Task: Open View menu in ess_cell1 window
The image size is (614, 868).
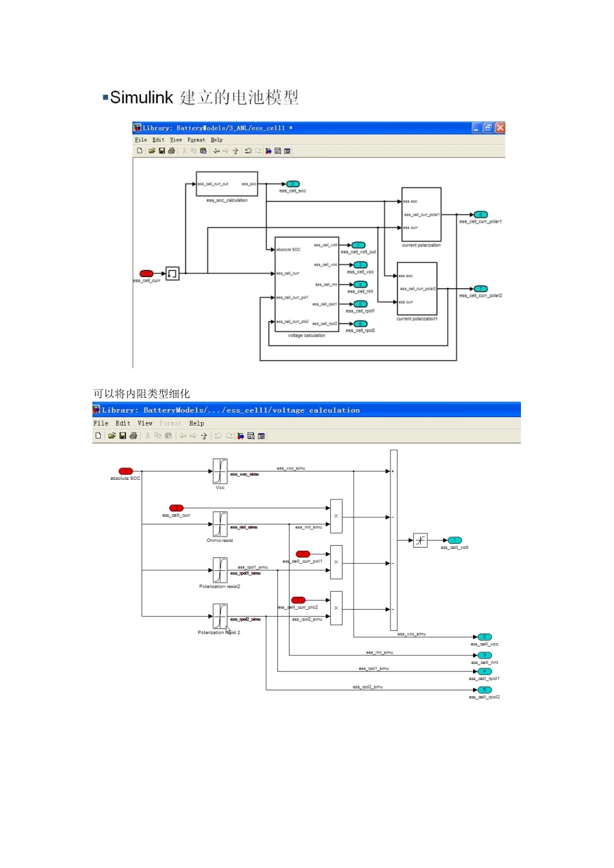Action: [x=176, y=139]
